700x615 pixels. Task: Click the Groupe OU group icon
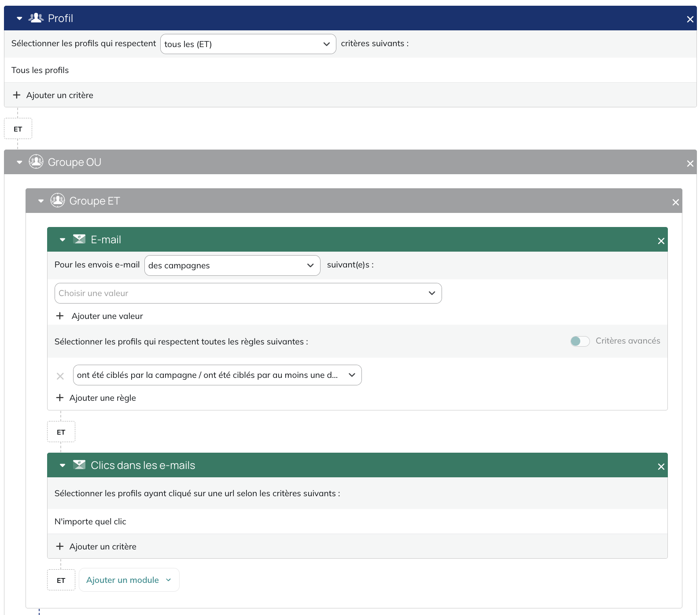pyautogui.click(x=36, y=162)
